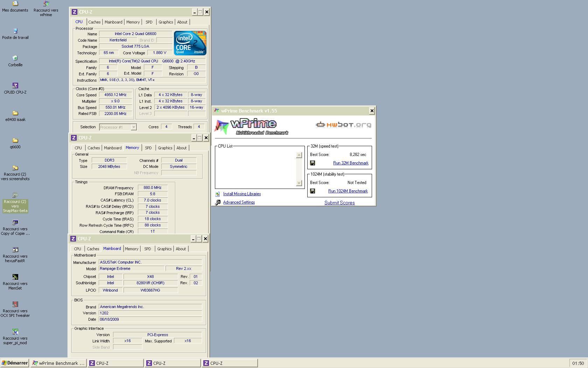Switch to Caches tab in top CPU-Z window
The image size is (588, 368).
click(x=94, y=22)
